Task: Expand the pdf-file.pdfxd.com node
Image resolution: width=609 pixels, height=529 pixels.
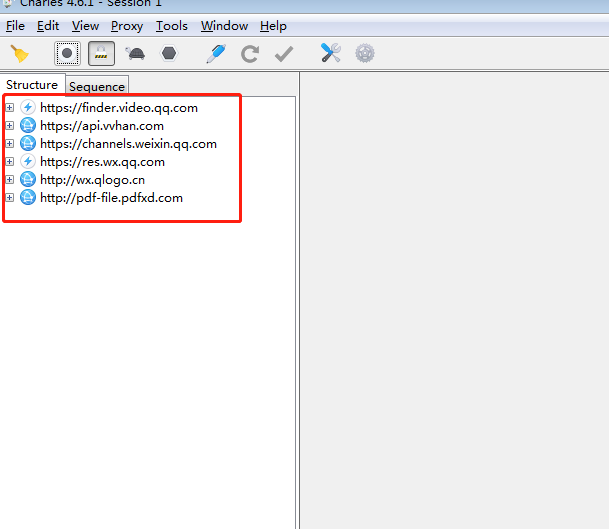Action: [10, 198]
